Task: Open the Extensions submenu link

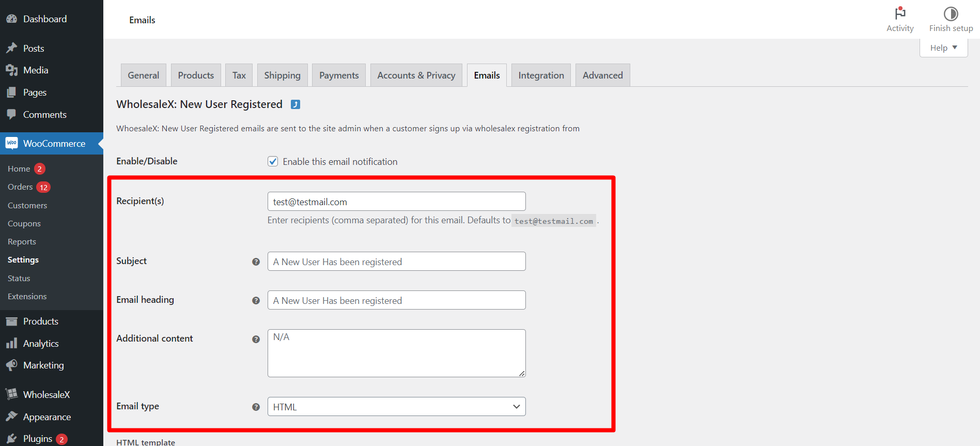Action: pyautogui.click(x=27, y=296)
